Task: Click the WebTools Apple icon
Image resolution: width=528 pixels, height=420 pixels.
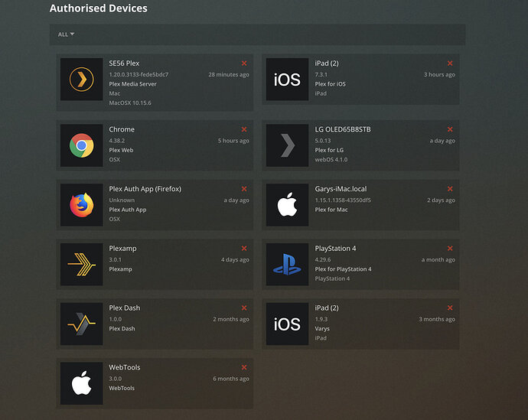Action: [x=81, y=383]
